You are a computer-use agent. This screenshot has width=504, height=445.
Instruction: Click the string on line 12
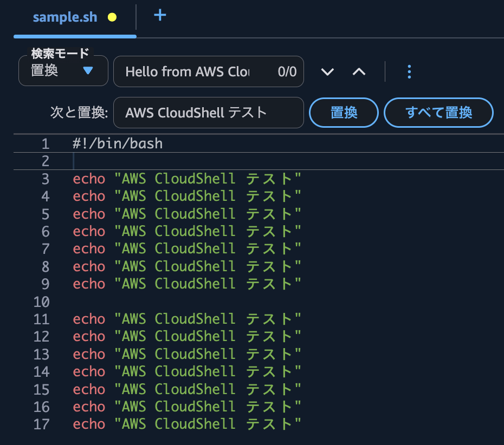pyautogui.click(x=208, y=337)
